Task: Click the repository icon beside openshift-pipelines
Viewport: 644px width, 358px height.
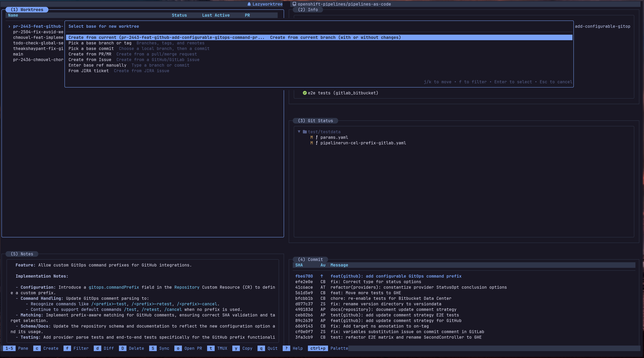Action: pos(294,4)
